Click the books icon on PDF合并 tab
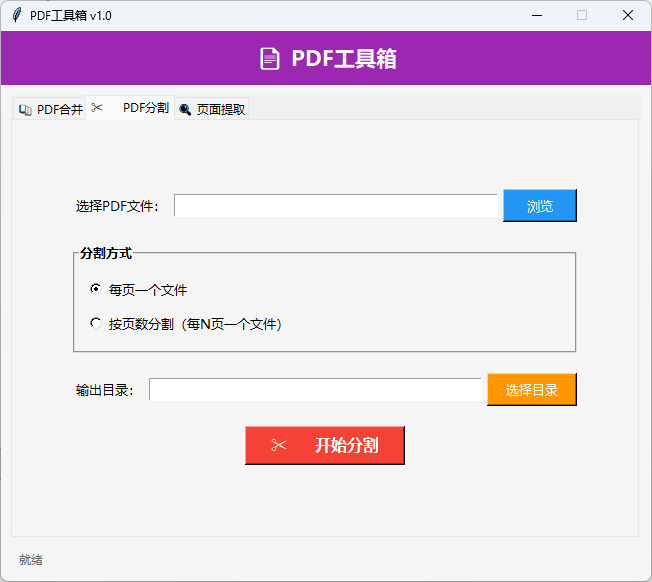 pos(25,110)
